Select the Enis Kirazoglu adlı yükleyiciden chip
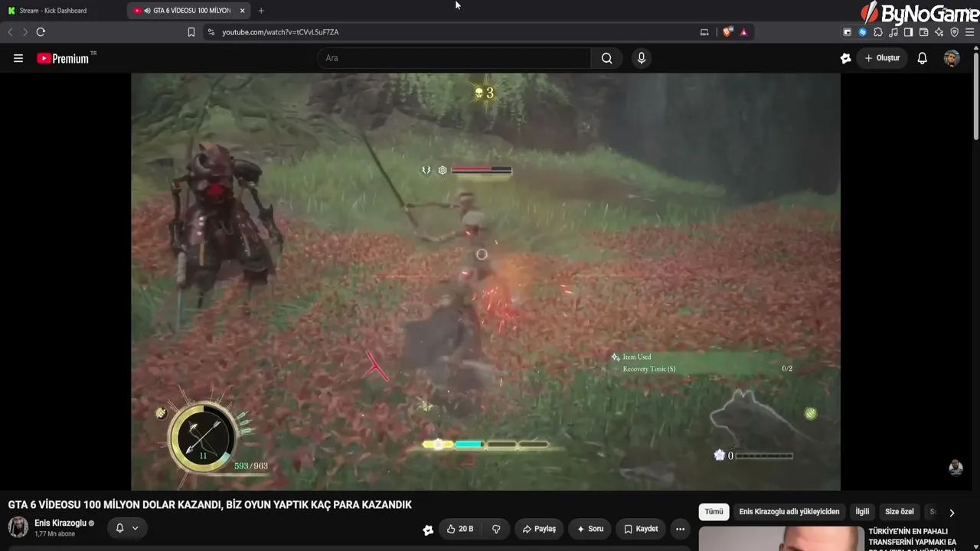This screenshot has width=980, height=551. pos(789,512)
